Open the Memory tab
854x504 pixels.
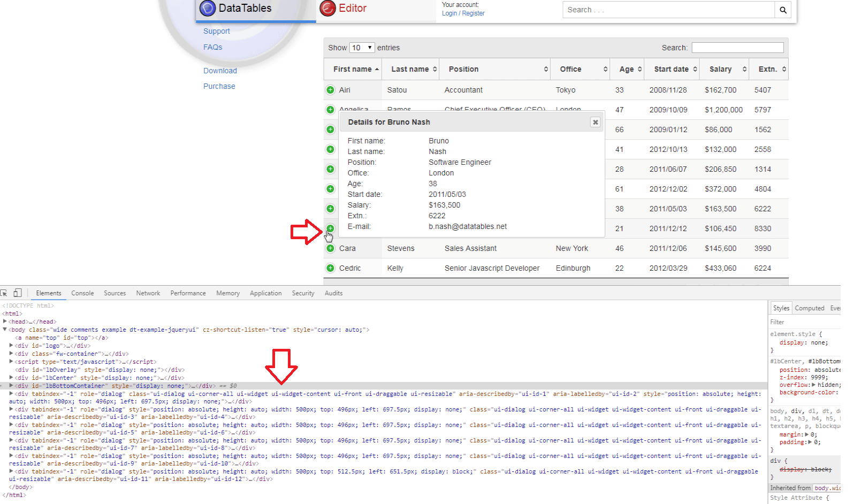pyautogui.click(x=228, y=293)
